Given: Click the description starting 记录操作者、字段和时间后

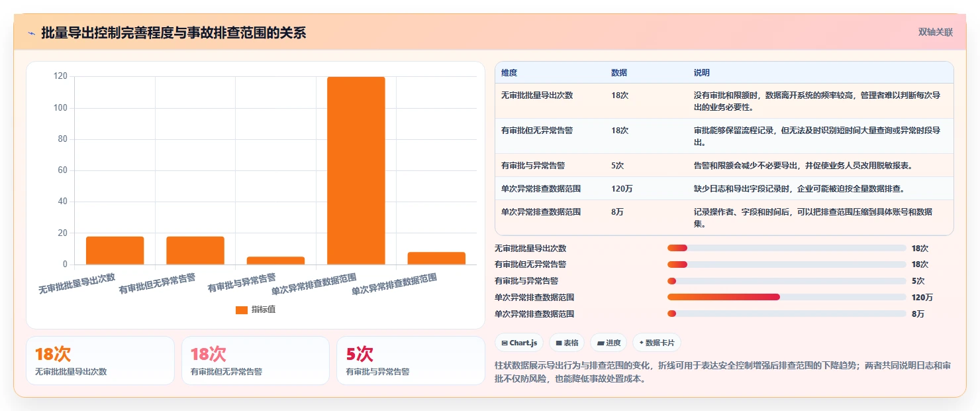Looking at the screenshot, I should click(x=813, y=217).
